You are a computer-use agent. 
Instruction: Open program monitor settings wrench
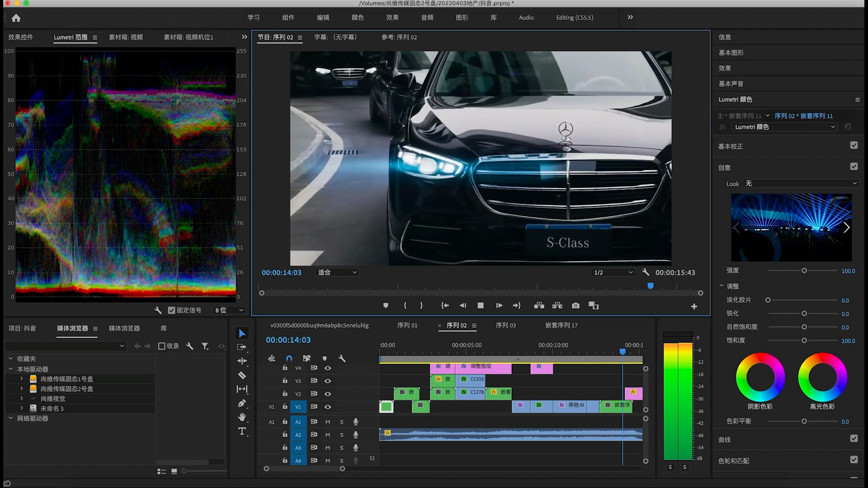point(646,272)
